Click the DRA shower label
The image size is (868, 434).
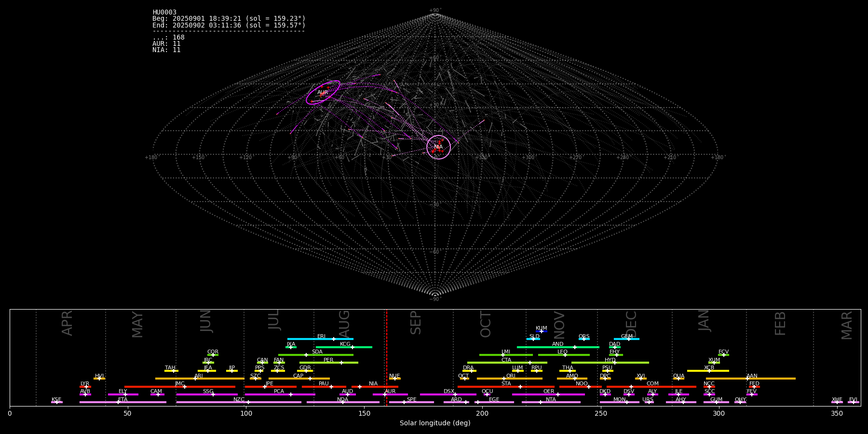(468, 368)
